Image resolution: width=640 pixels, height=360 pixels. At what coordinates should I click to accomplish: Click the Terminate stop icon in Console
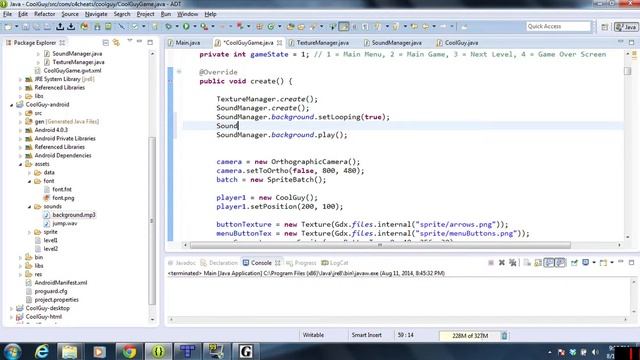[491, 263]
